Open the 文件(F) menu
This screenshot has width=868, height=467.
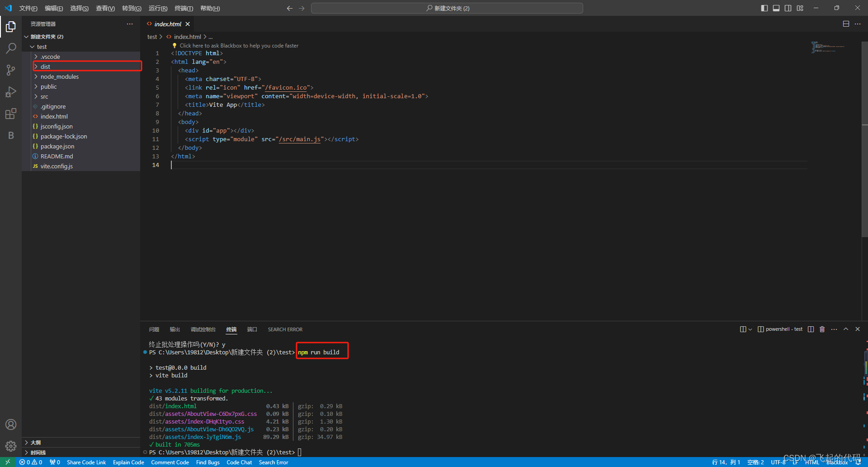click(28, 8)
